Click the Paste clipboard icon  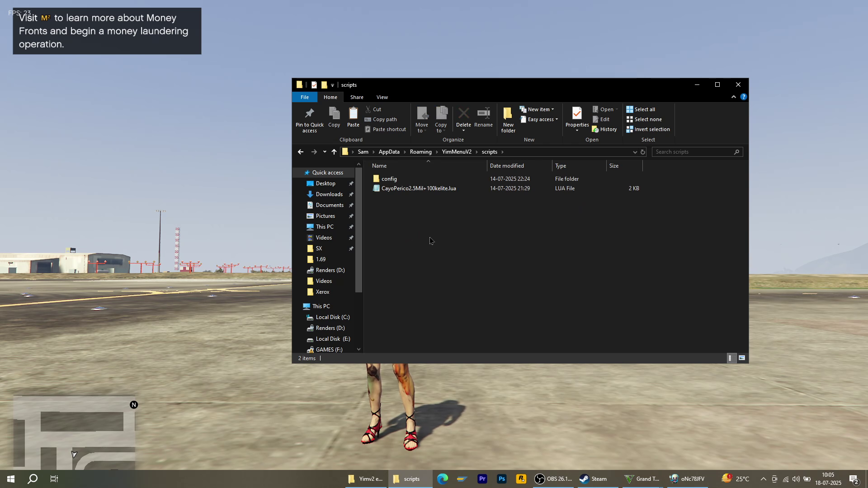[x=353, y=113]
